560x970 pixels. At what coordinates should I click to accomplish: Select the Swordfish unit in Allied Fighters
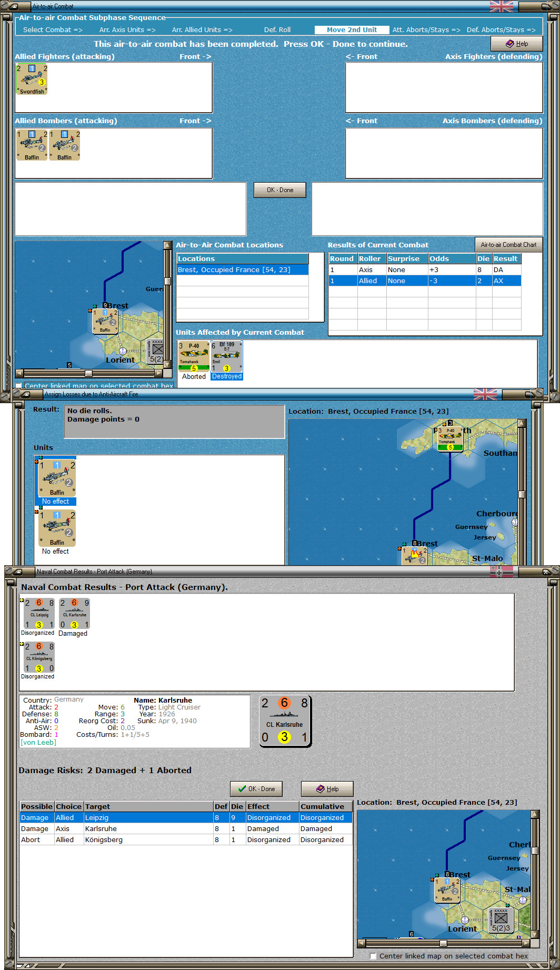pyautogui.click(x=32, y=79)
